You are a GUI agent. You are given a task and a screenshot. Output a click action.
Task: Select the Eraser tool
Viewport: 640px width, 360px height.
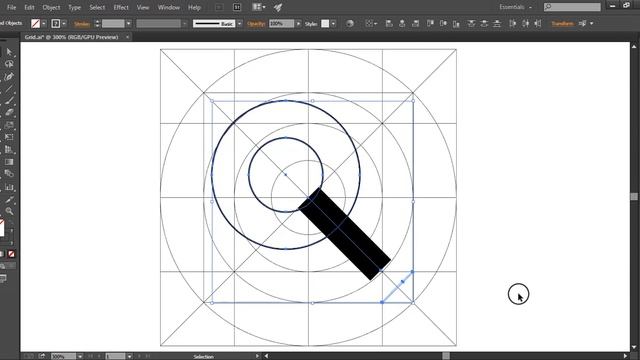pos(9,113)
